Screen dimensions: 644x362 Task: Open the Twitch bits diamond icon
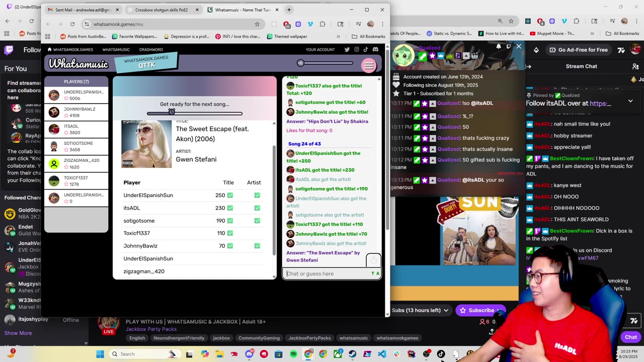point(536,50)
